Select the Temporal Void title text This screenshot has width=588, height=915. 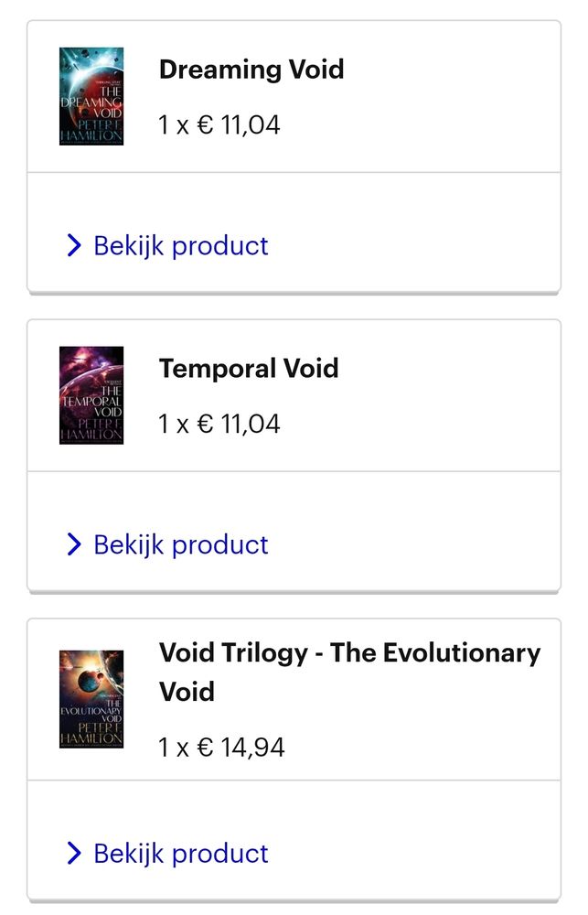pyautogui.click(x=249, y=368)
